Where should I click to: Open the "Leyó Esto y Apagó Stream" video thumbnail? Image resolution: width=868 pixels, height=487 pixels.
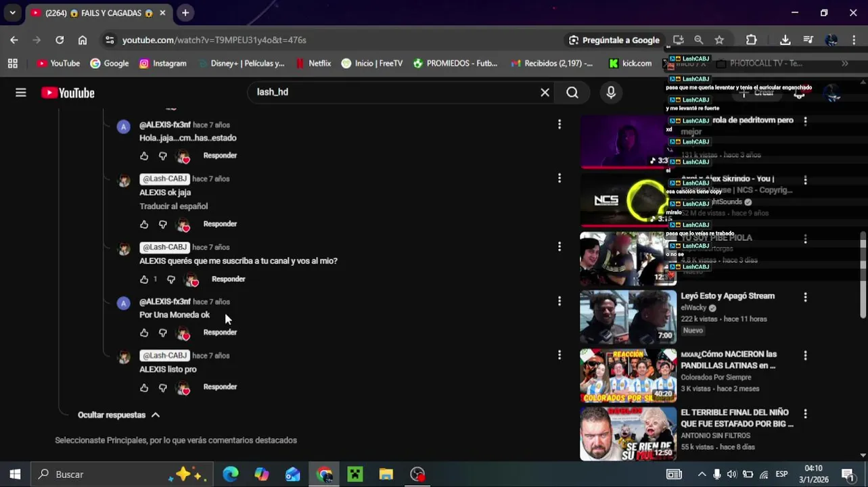pyautogui.click(x=628, y=317)
